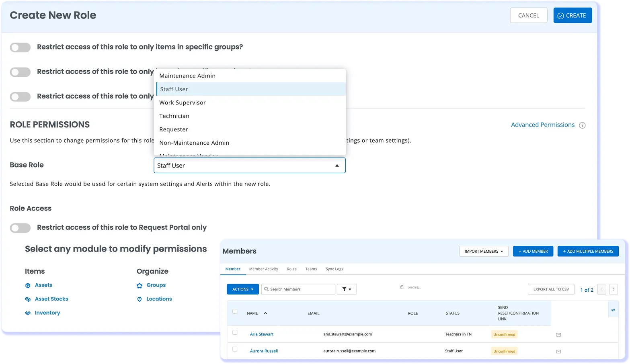The width and height of the screenshot is (630, 364).
Task: Select all members with header checkbox
Action: (x=235, y=311)
